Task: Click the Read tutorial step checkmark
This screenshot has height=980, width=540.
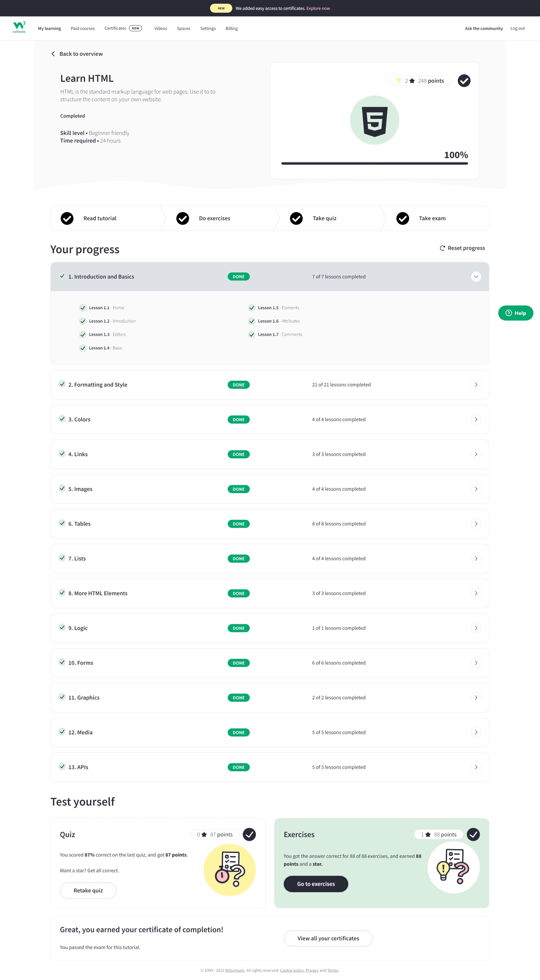Action: 67,218
